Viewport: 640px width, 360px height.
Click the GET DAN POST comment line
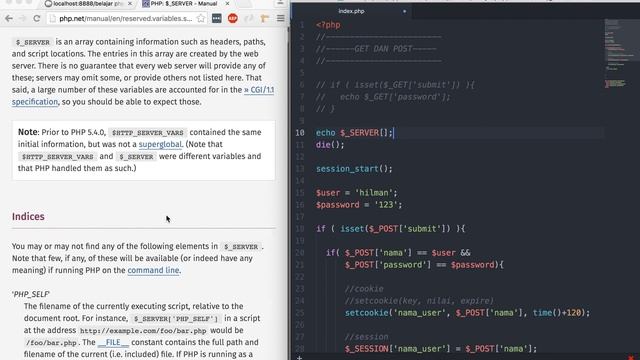click(376, 49)
